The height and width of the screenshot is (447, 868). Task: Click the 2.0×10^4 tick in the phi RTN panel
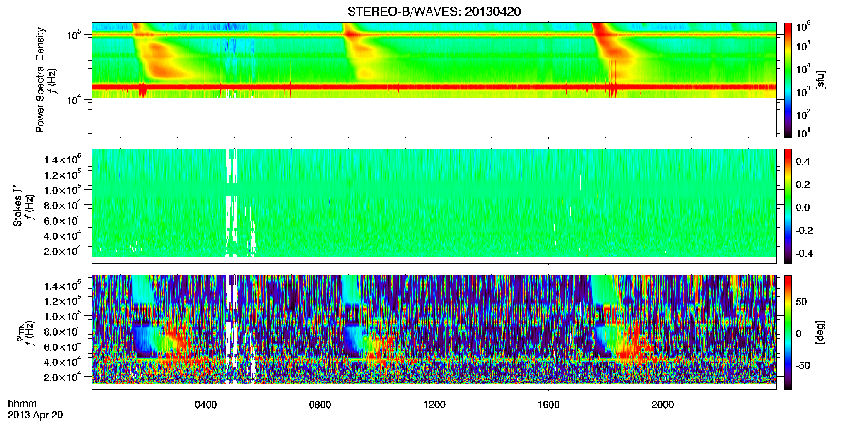(x=63, y=377)
